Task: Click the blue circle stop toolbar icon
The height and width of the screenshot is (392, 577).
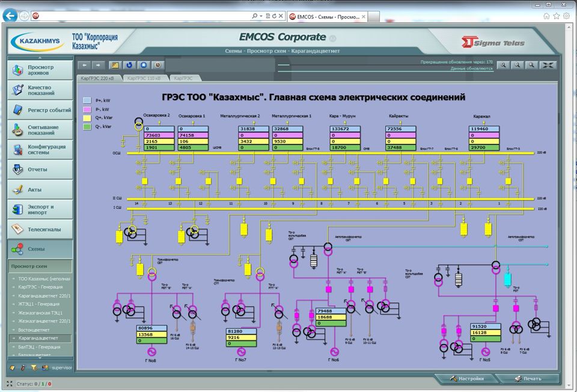Action: (144, 65)
